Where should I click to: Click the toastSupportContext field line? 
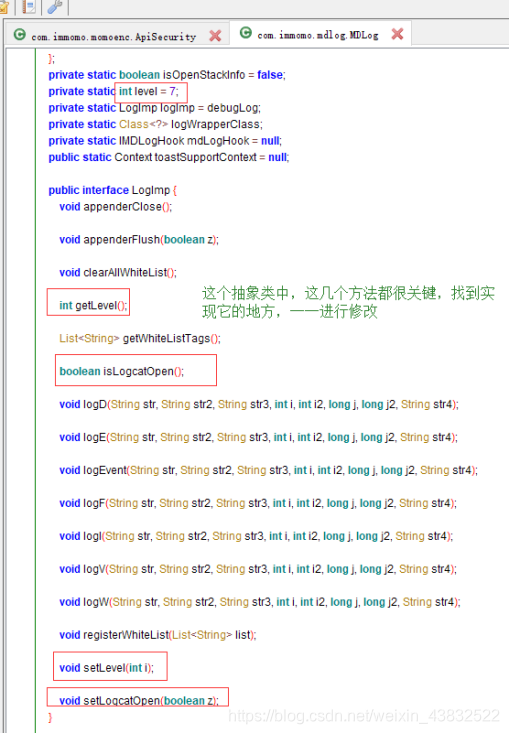pos(169,157)
